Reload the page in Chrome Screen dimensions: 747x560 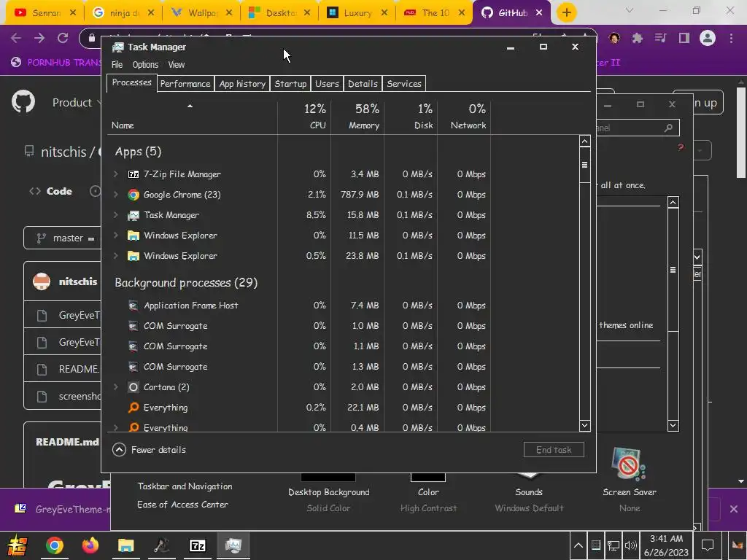tap(63, 38)
